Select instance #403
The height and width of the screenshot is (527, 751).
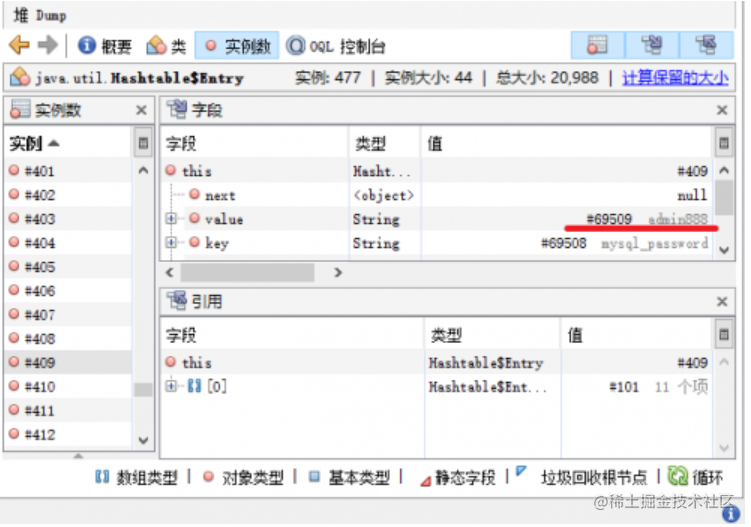(x=68, y=218)
